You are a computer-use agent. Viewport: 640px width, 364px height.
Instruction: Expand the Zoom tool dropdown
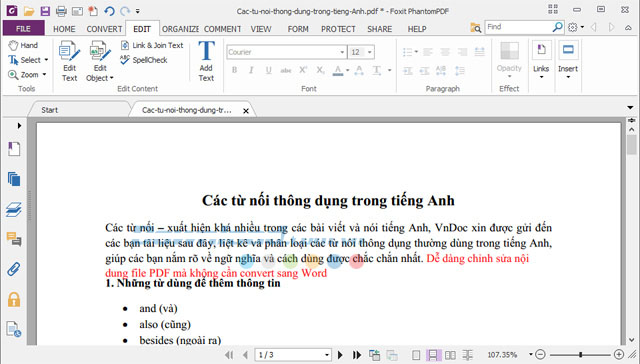click(x=44, y=75)
